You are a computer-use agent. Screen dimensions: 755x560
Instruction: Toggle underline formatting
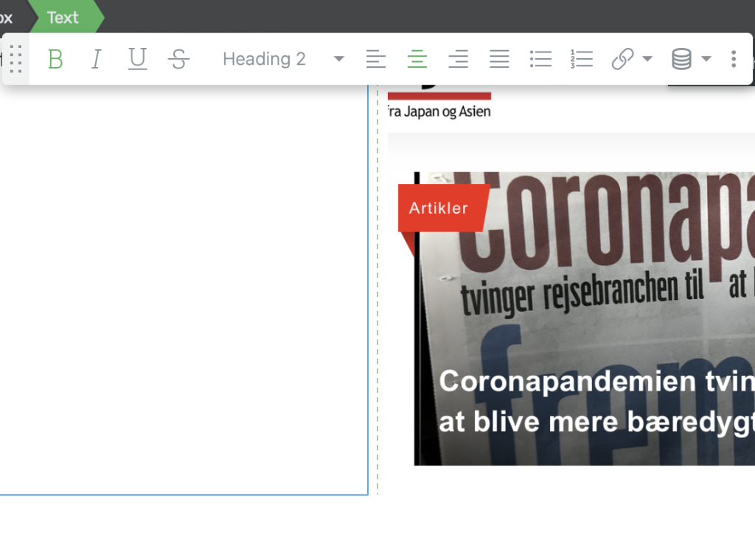pyautogui.click(x=138, y=59)
